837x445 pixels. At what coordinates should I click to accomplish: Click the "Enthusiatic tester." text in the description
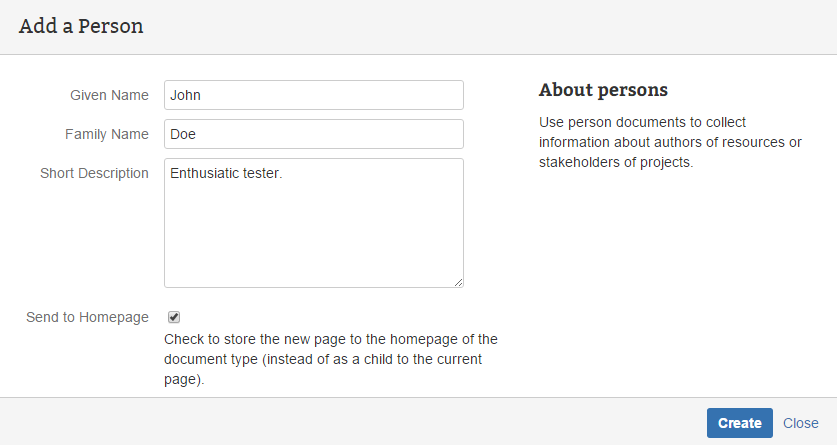point(226,173)
